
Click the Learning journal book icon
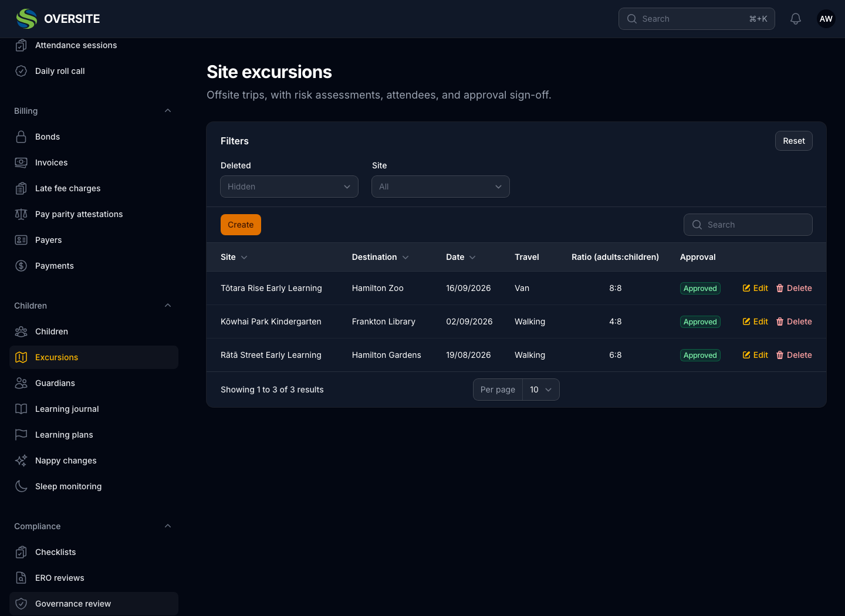click(21, 409)
